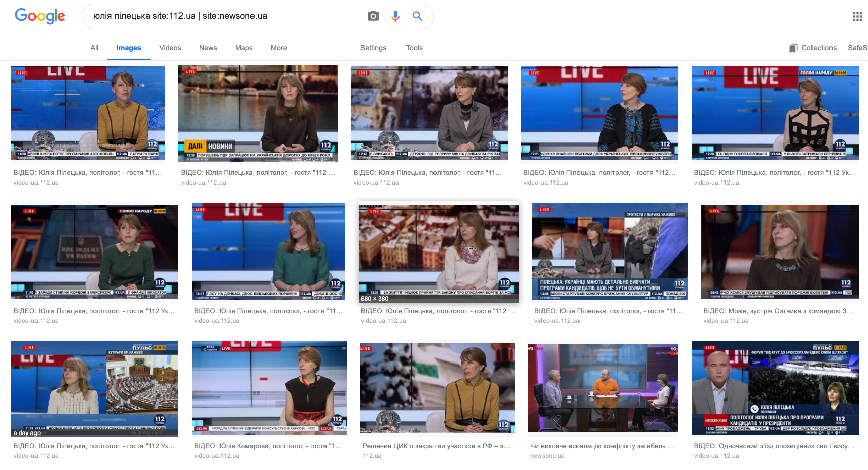868x470 pixels.
Task: Click inside the search query field
Action: click(223, 16)
